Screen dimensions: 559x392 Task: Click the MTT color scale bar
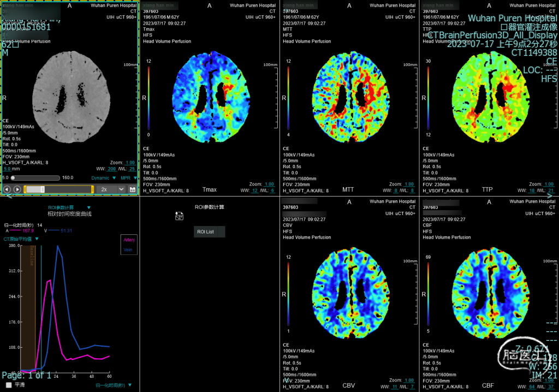pos(288,98)
